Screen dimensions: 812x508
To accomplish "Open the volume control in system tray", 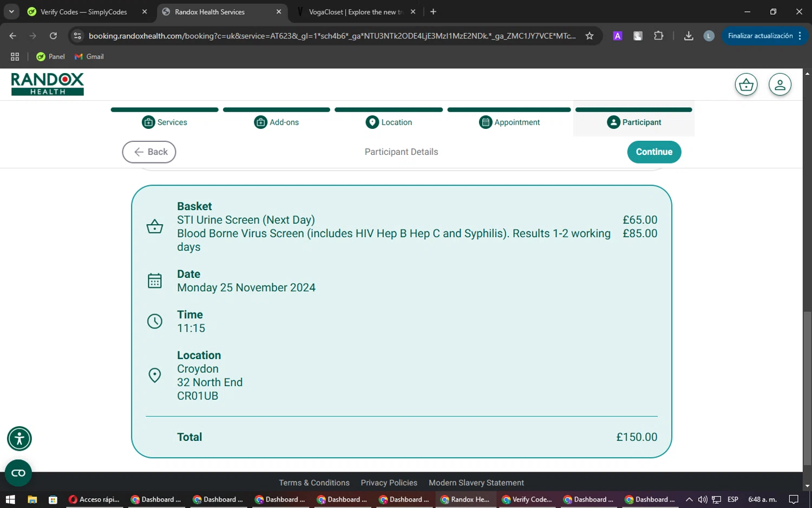I will coord(703,499).
